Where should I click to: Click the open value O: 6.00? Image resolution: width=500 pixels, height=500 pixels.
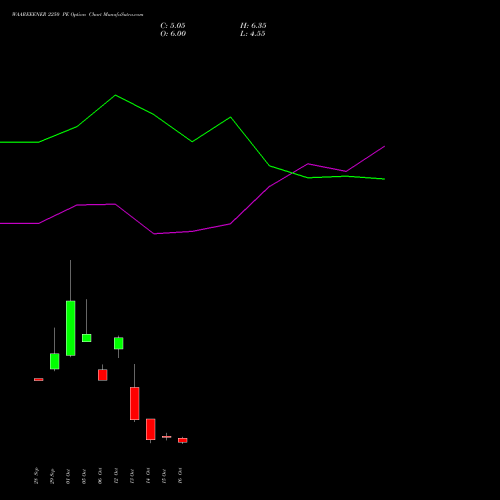coord(173,34)
